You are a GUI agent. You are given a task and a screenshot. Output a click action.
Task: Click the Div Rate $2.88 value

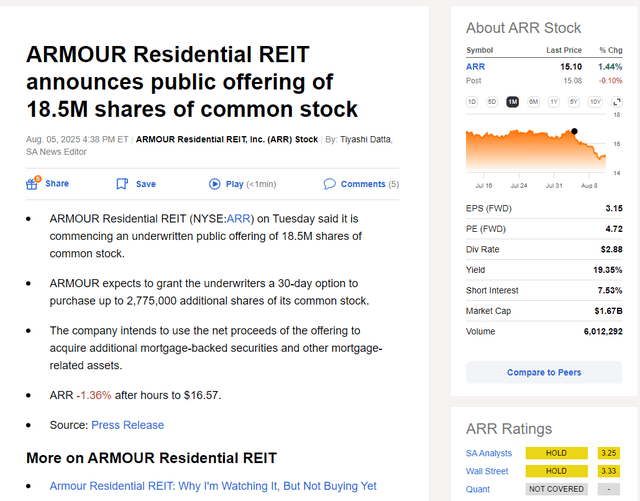tap(611, 249)
